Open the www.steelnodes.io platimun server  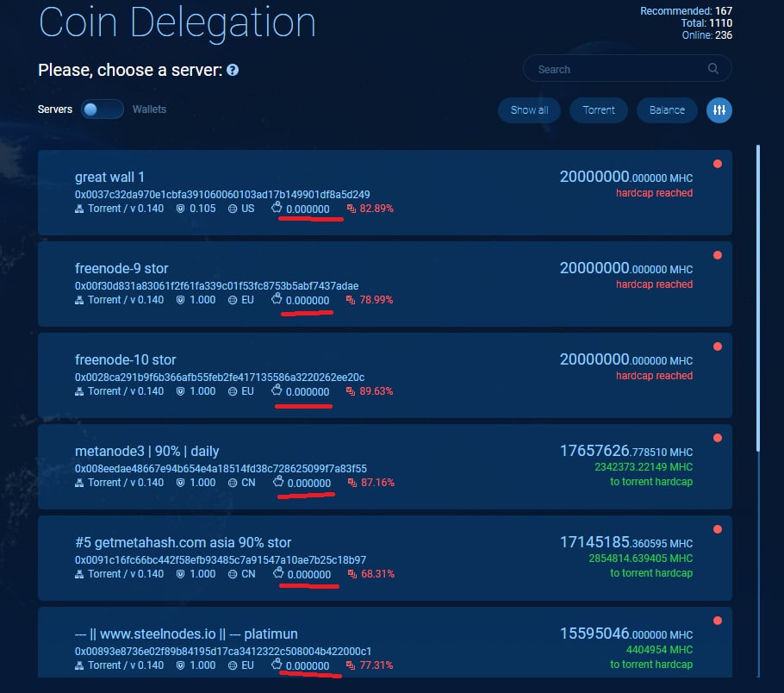click(385, 642)
